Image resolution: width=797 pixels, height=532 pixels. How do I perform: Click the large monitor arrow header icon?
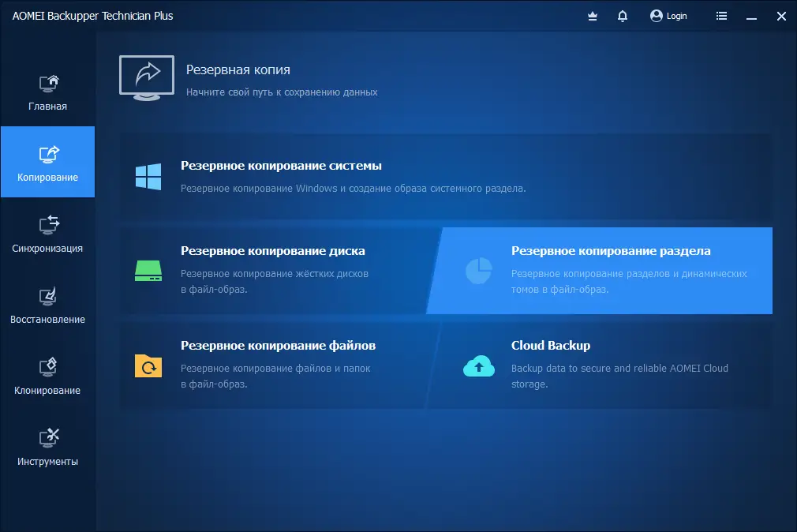coord(147,78)
